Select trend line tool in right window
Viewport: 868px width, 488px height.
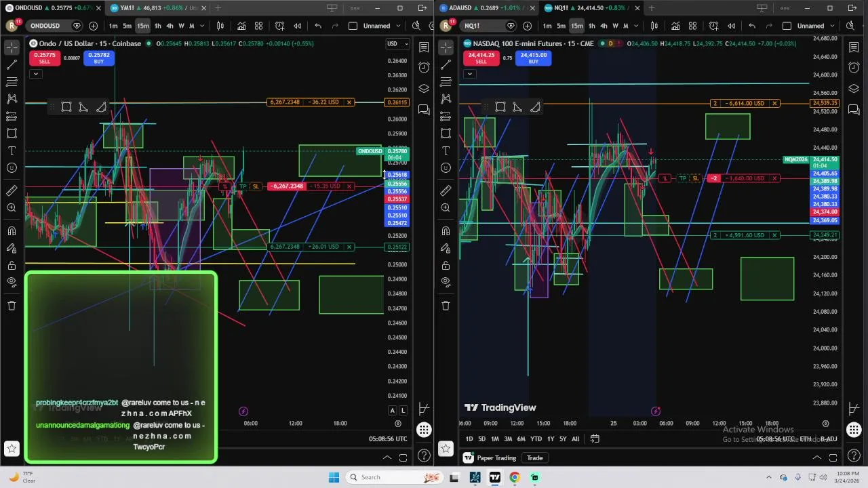(446, 64)
